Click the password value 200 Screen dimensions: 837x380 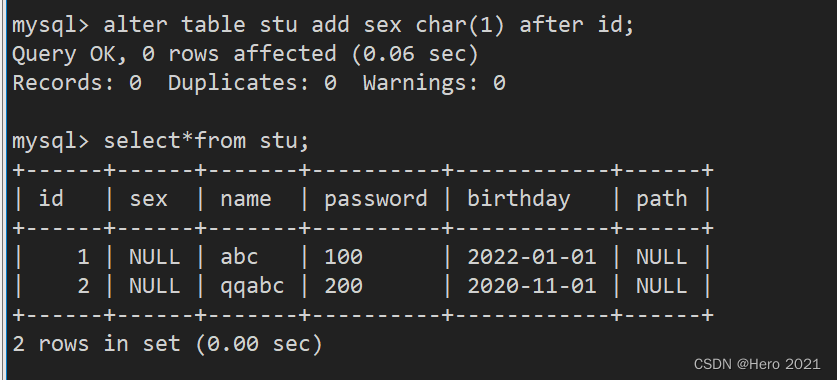point(343,287)
